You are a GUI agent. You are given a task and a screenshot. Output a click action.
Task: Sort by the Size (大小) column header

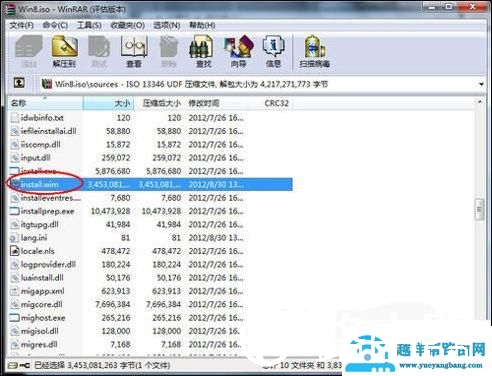(108, 103)
